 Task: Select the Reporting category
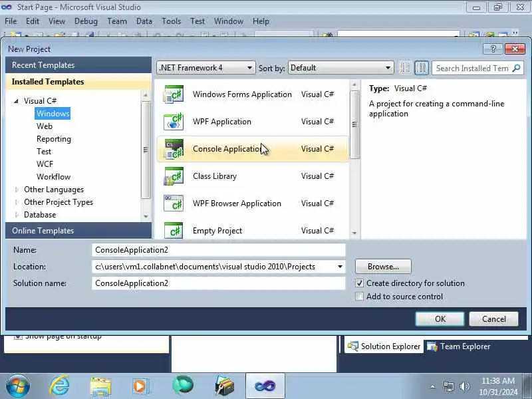(x=54, y=139)
